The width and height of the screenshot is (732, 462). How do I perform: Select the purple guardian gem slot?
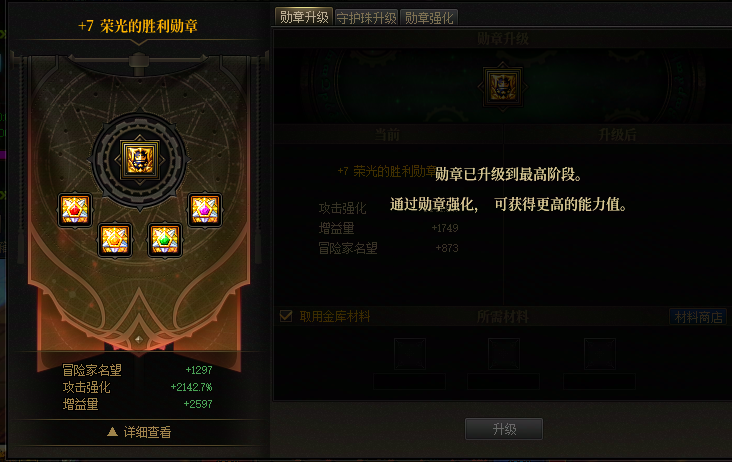205,210
